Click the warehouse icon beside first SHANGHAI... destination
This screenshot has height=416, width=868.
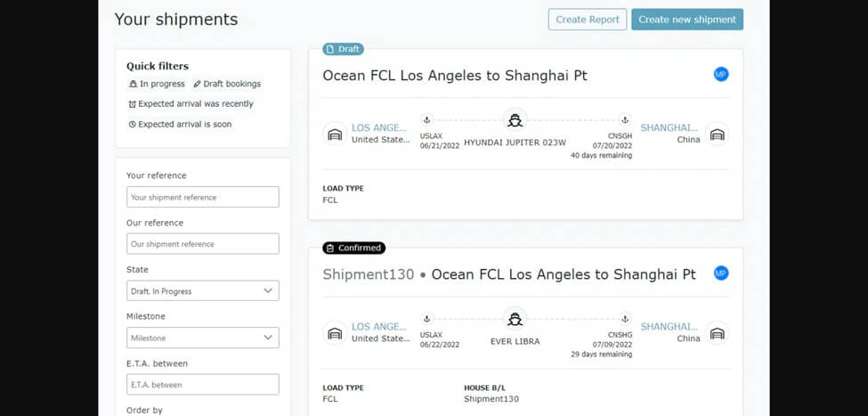coord(717,134)
